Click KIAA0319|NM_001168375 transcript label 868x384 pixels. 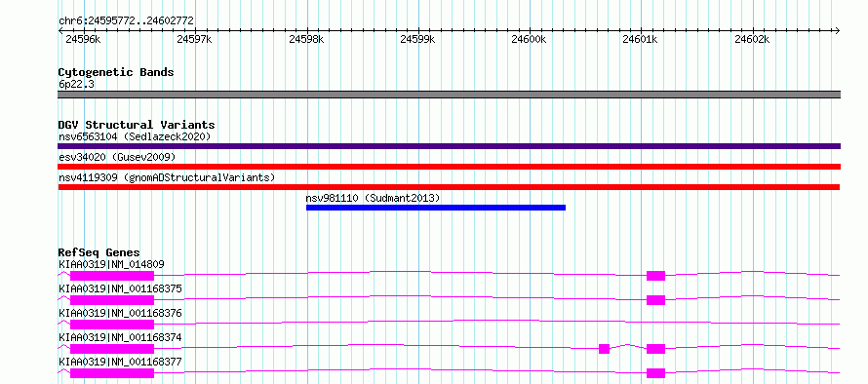pos(120,288)
